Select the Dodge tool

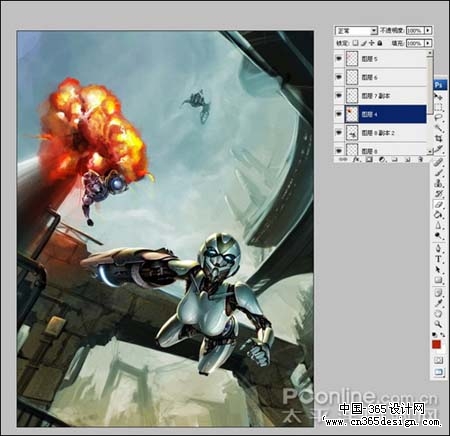pos(438,236)
